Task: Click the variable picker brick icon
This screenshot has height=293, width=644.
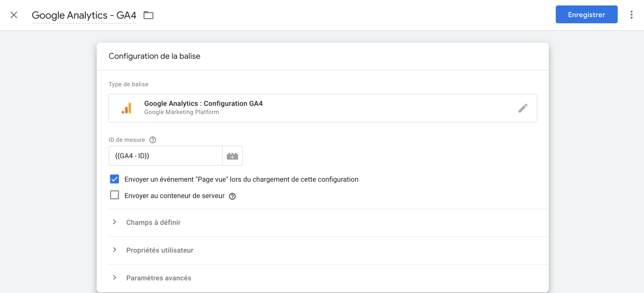Action: [232, 156]
